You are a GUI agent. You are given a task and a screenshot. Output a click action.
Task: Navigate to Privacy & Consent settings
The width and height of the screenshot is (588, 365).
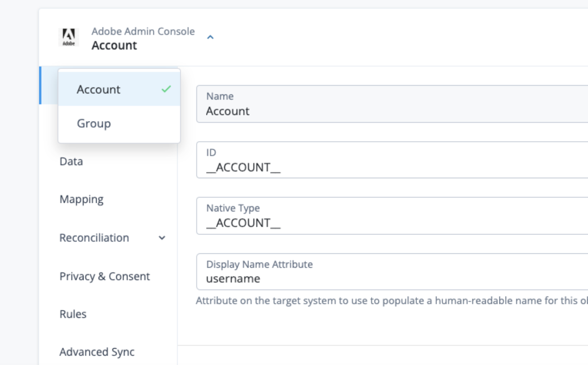pyautogui.click(x=105, y=276)
